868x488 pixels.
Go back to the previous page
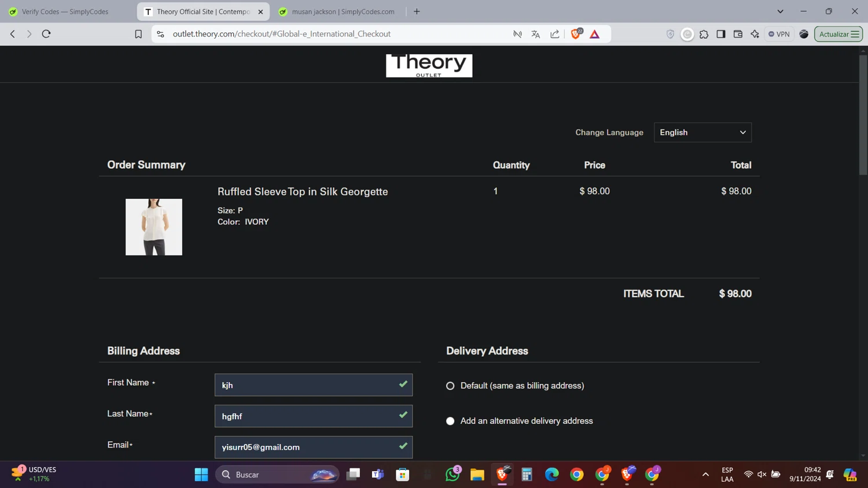click(13, 34)
